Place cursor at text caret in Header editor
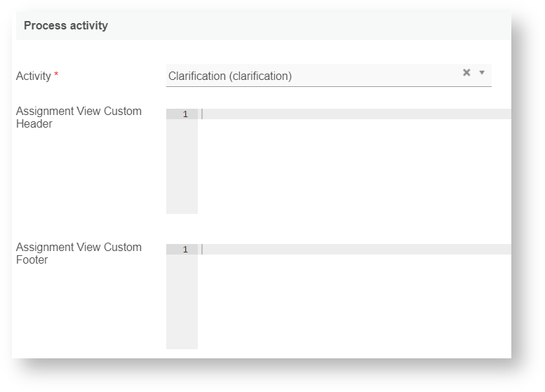 pyautogui.click(x=203, y=114)
